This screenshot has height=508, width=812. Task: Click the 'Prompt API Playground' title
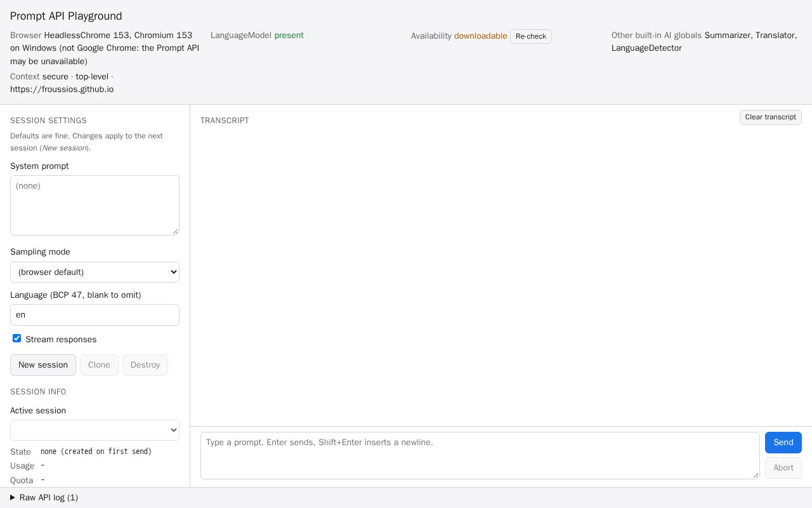pos(66,16)
